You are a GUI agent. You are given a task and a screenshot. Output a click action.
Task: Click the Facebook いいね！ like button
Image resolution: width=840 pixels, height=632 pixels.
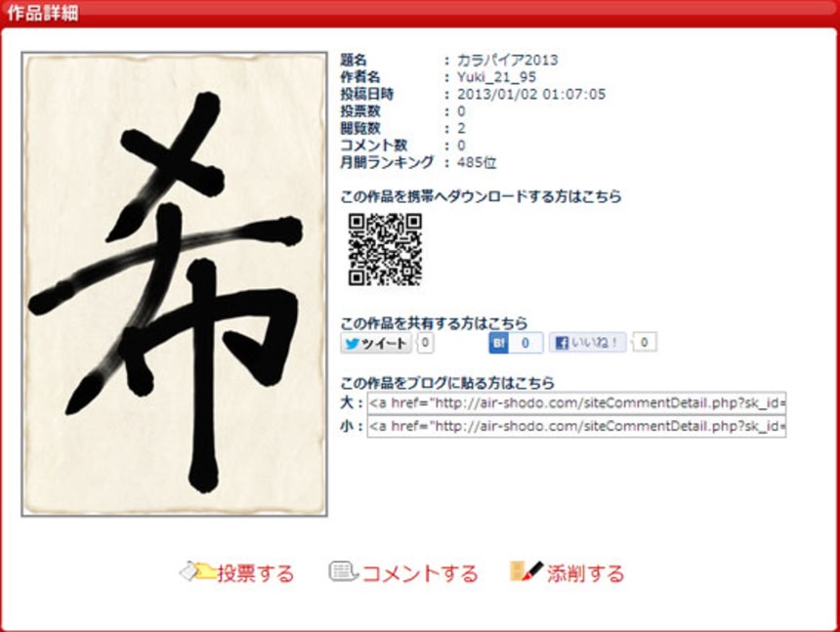[587, 342]
